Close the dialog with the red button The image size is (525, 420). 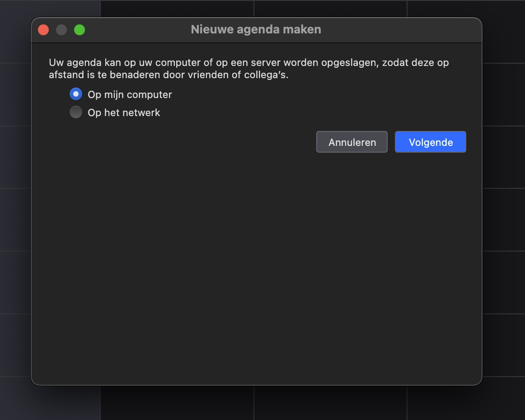[x=43, y=30]
